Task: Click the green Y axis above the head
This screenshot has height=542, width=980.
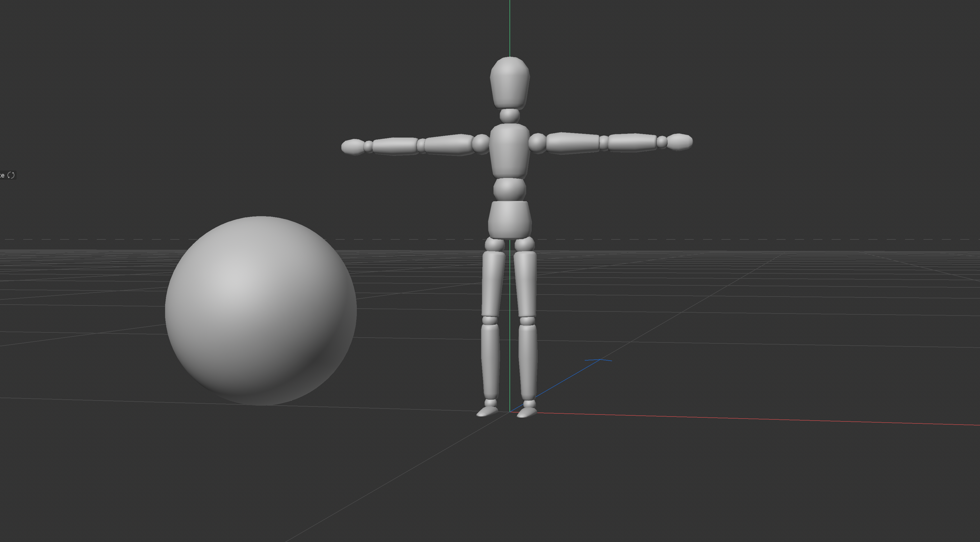Action: (510, 27)
